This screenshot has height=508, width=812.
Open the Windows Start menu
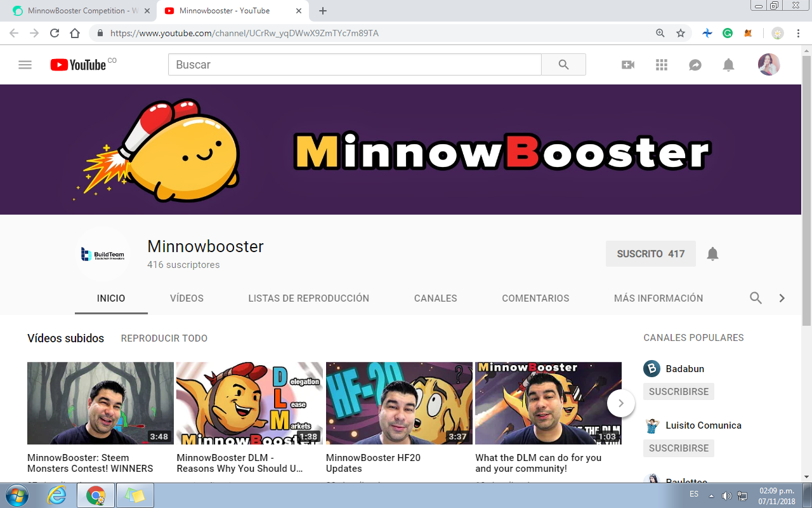tap(16, 495)
